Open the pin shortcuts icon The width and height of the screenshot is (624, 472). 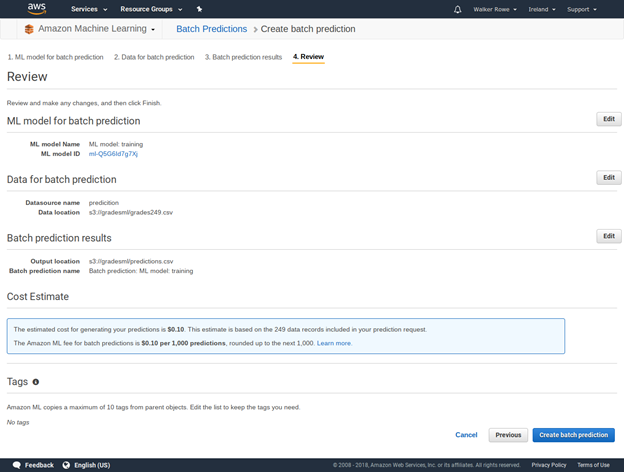click(x=199, y=9)
